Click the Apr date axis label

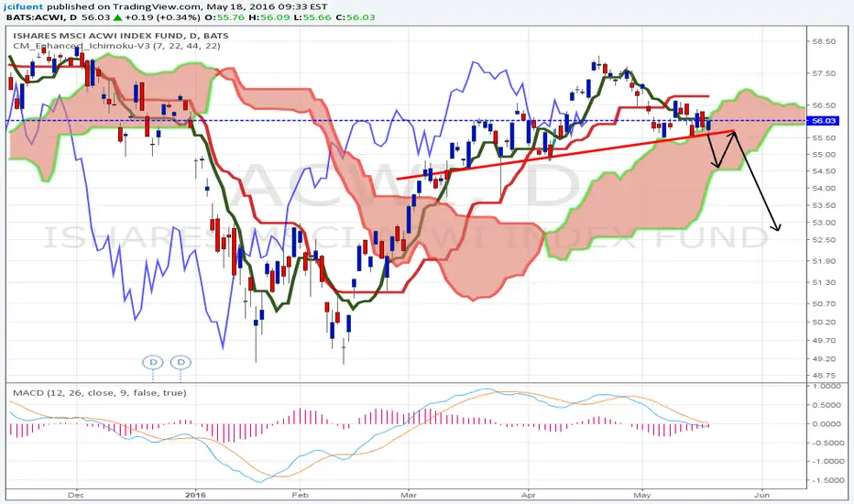pyautogui.click(x=528, y=495)
